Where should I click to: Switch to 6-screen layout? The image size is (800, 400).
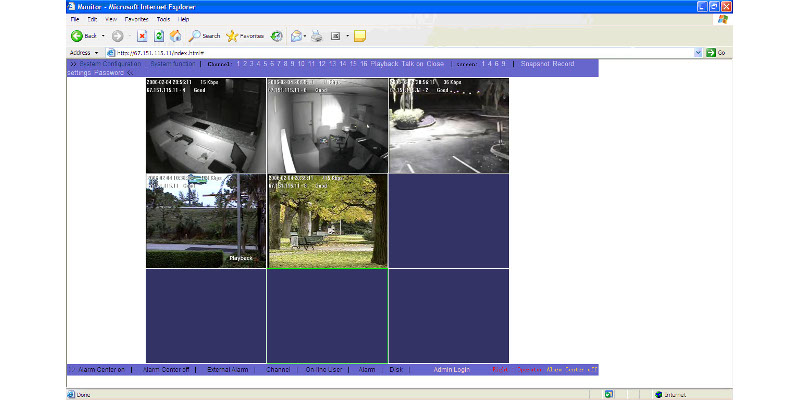pos(496,64)
